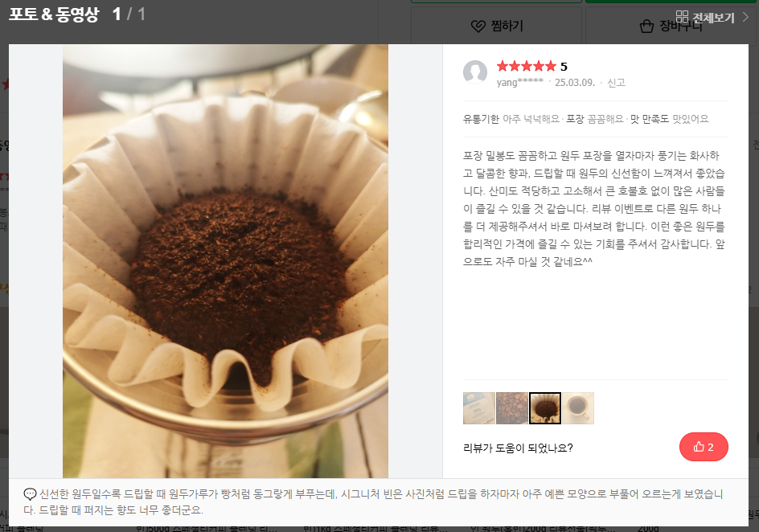This screenshot has height=532, width=759.
Task: Click reviewer name yang*****
Action: [x=520, y=82]
